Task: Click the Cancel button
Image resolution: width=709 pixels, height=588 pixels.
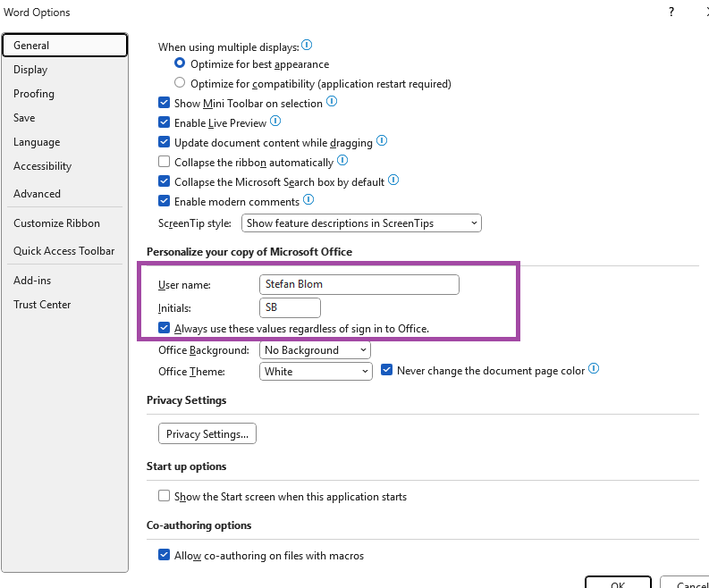Action: [x=685, y=582]
